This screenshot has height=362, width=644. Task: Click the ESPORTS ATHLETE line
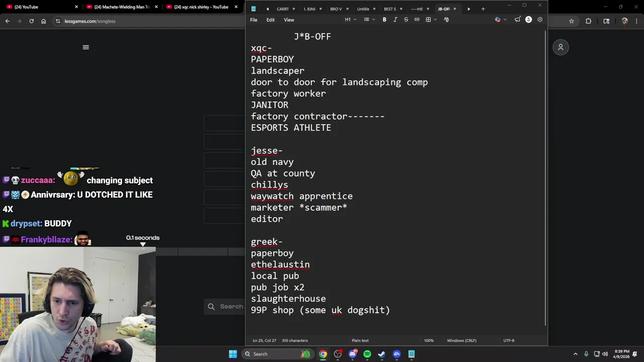(x=291, y=128)
